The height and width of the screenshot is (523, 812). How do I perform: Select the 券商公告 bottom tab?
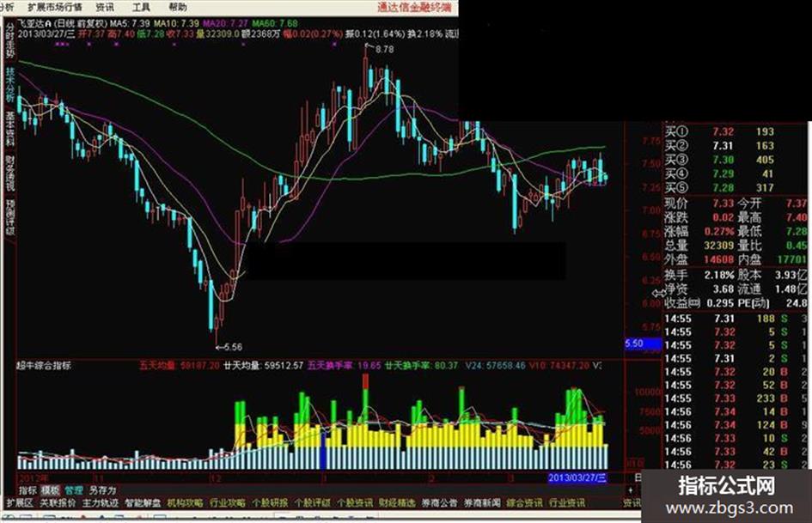pos(440,502)
